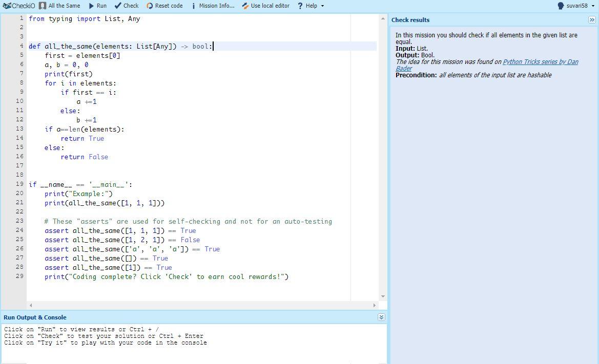Click the Precondition text in results

pyautogui.click(x=473, y=75)
